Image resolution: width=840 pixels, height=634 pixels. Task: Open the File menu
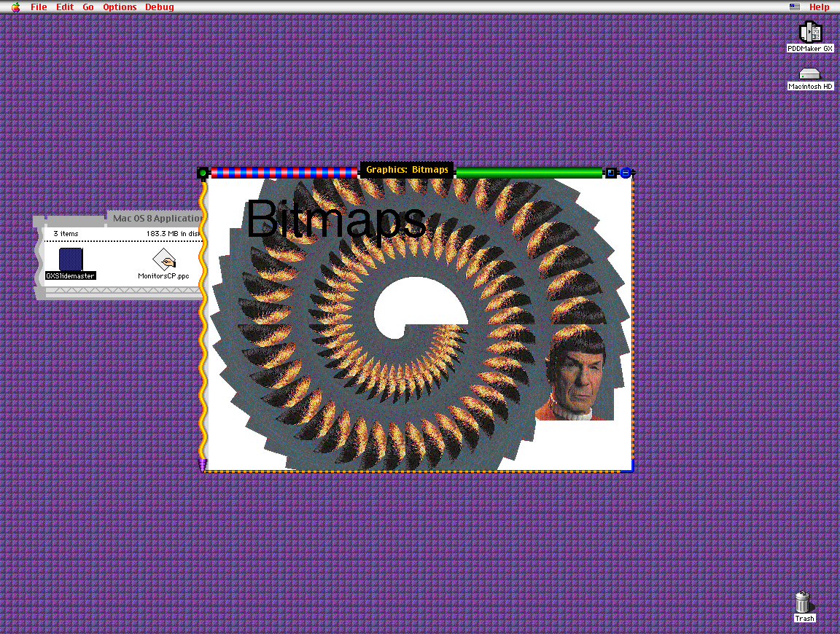(x=39, y=7)
